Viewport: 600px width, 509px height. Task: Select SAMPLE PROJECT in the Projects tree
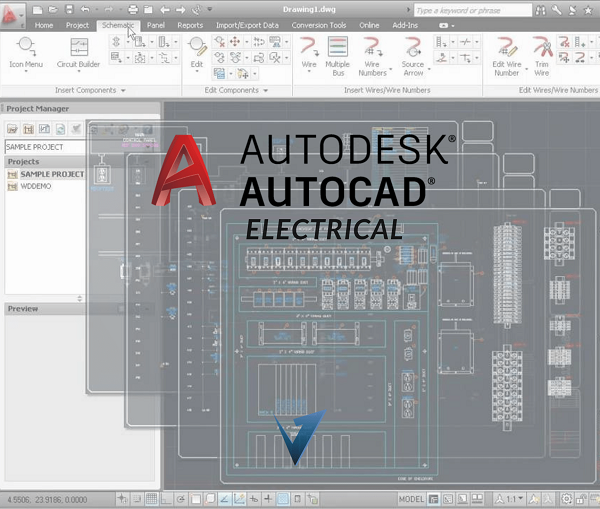(52, 175)
